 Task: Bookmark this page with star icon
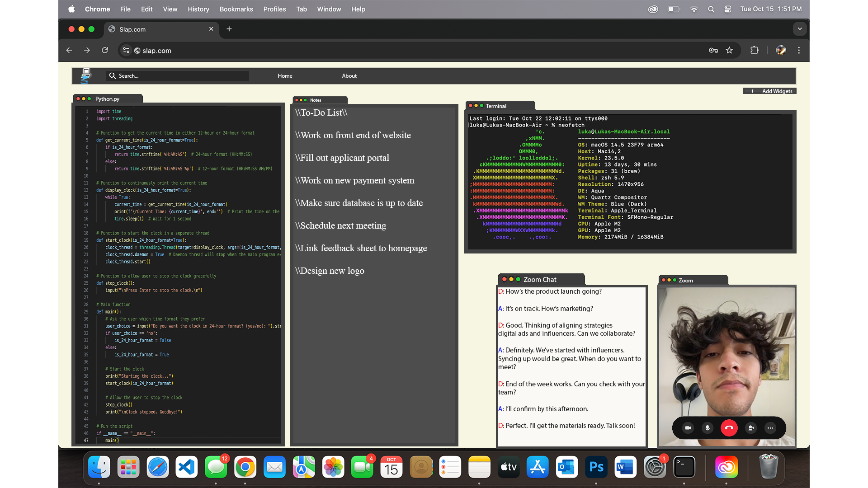point(729,51)
